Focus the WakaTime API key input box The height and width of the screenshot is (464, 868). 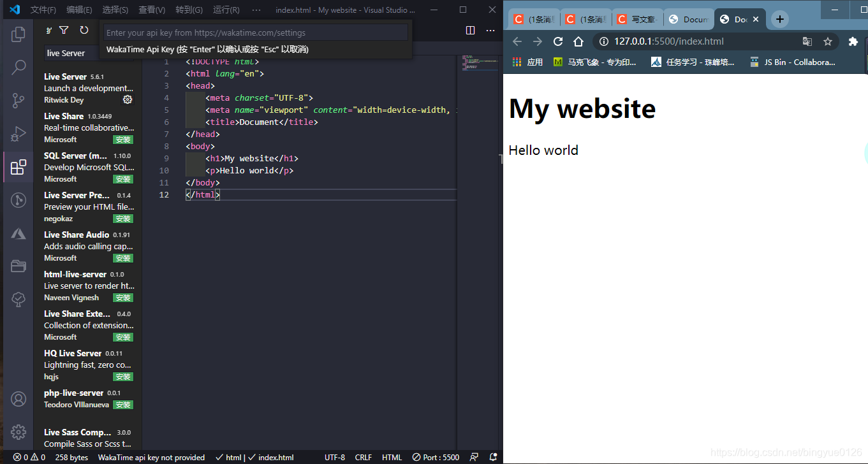pos(256,33)
